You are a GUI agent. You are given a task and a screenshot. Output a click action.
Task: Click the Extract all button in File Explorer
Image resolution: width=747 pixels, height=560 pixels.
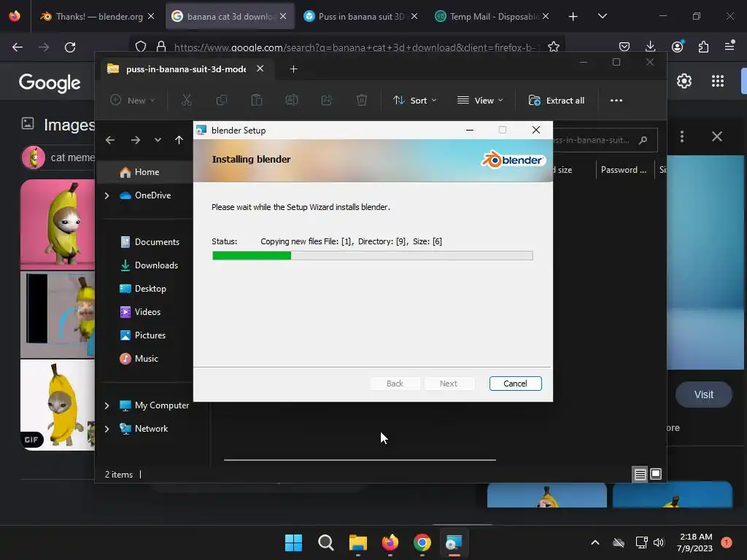tap(557, 101)
